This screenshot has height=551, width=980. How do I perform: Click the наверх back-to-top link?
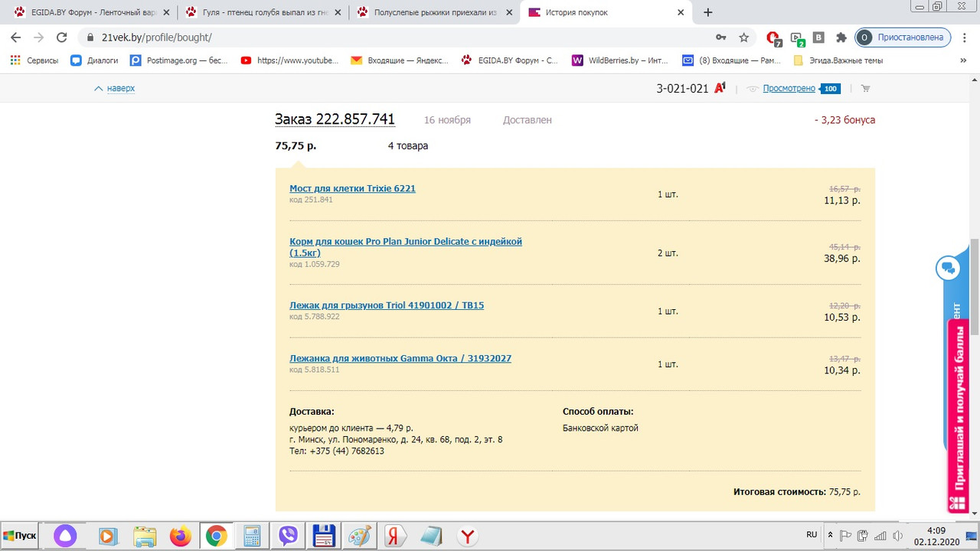120,89
